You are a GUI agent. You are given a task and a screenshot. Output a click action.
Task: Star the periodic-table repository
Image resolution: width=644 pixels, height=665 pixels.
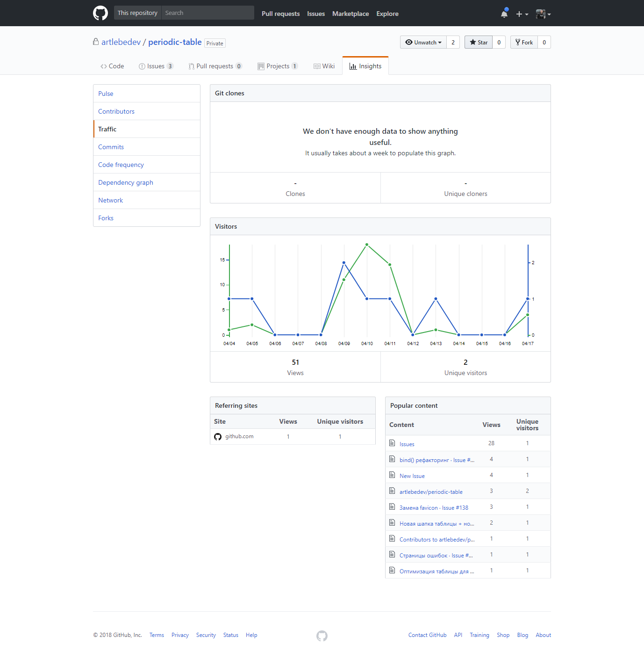pyautogui.click(x=479, y=42)
